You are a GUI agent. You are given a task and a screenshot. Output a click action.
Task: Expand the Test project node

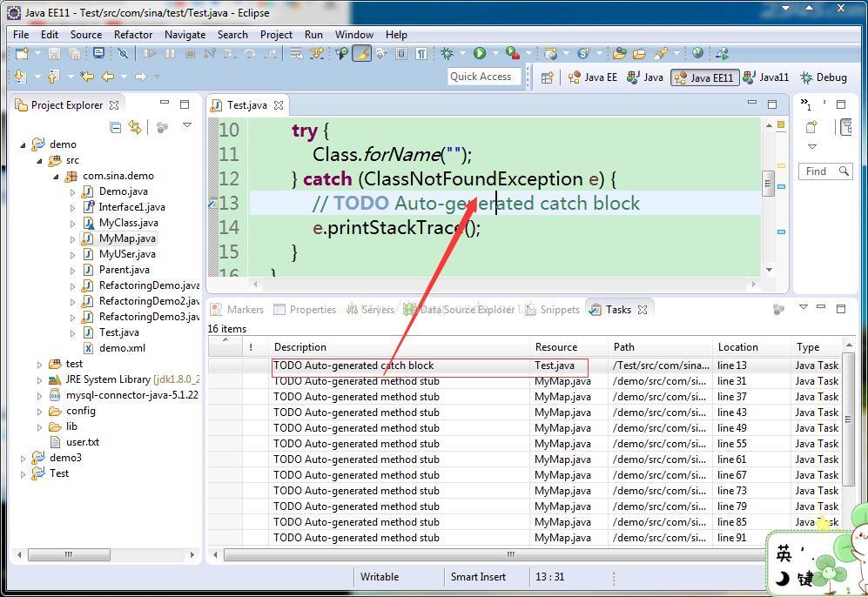23,474
